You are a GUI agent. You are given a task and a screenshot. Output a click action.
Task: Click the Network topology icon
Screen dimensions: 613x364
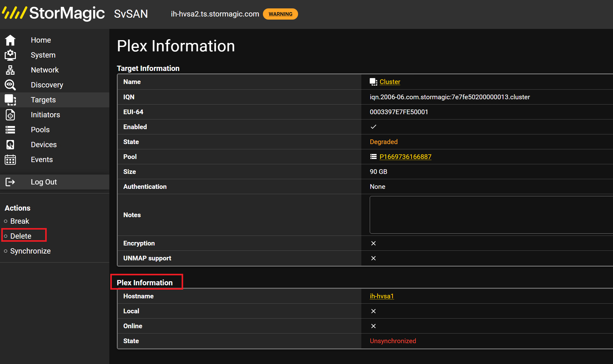click(x=10, y=70)
